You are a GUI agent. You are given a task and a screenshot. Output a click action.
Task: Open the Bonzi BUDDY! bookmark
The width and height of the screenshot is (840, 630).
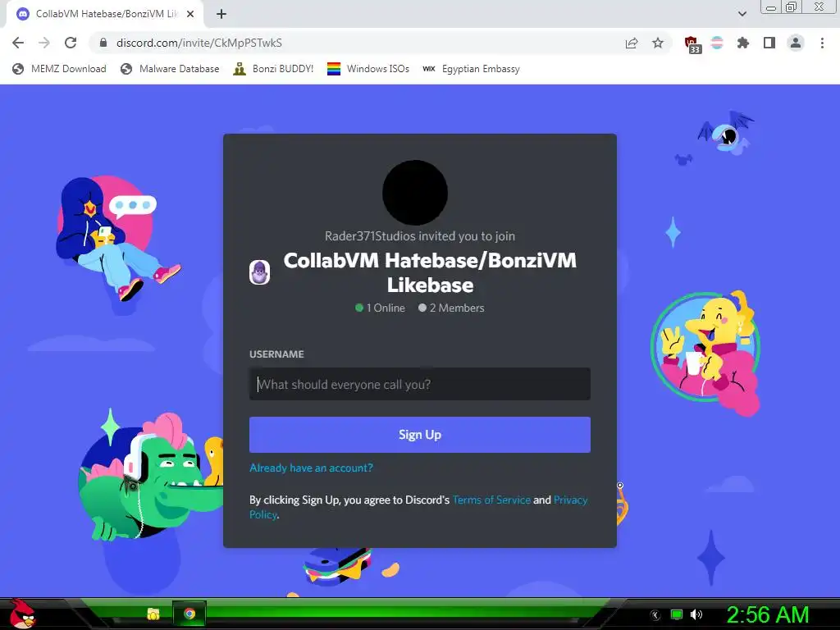click(273, 69)
